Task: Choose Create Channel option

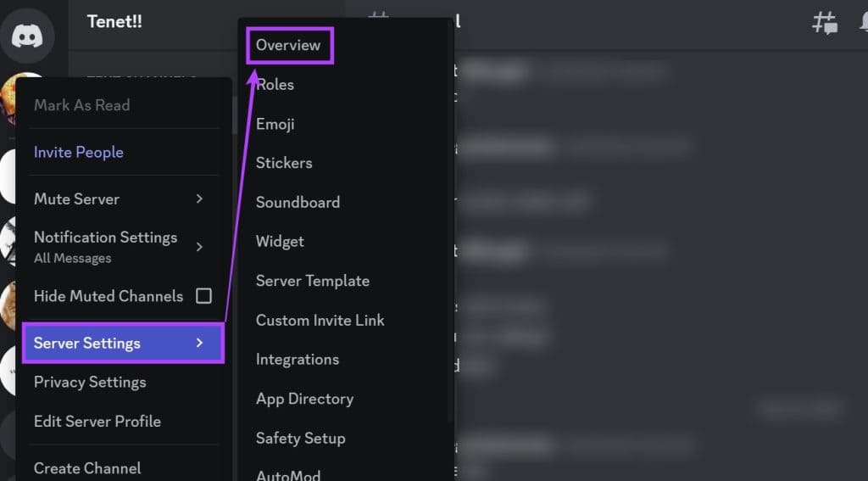Action: 87,467
